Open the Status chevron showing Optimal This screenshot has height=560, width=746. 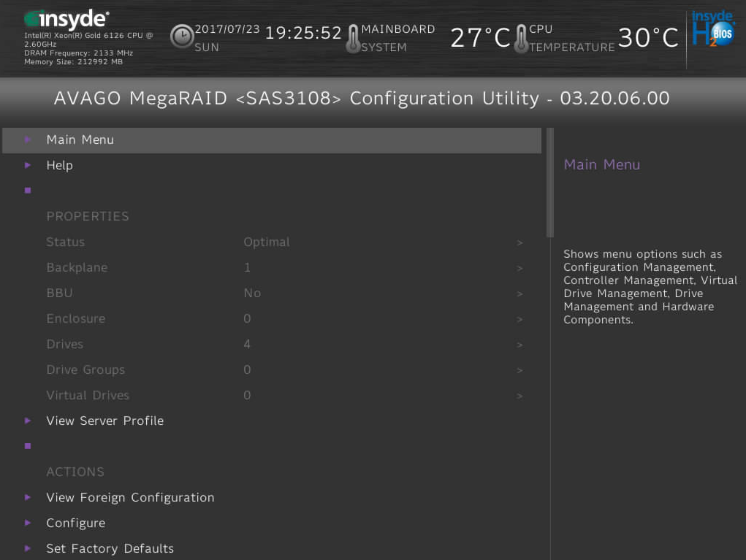tap(520, 242)
